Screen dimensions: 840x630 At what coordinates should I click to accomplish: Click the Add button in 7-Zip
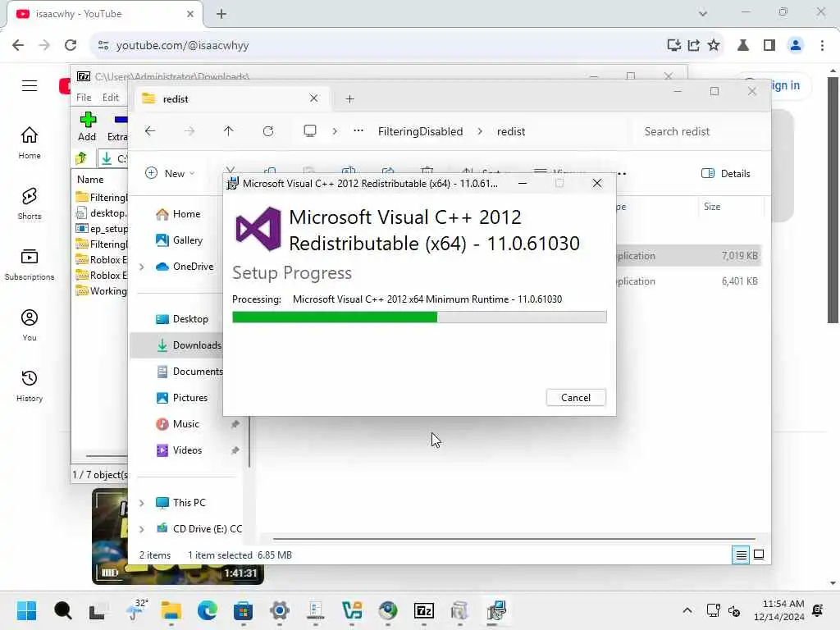pos(87,126)
